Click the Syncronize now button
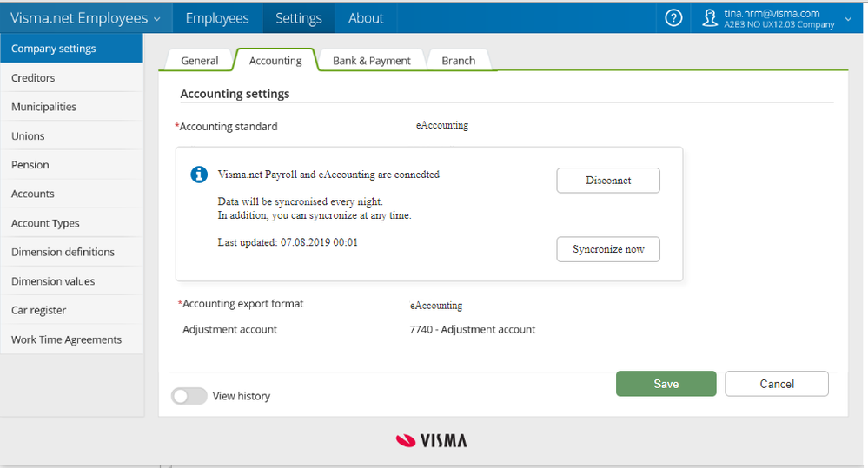 (608, 249)
